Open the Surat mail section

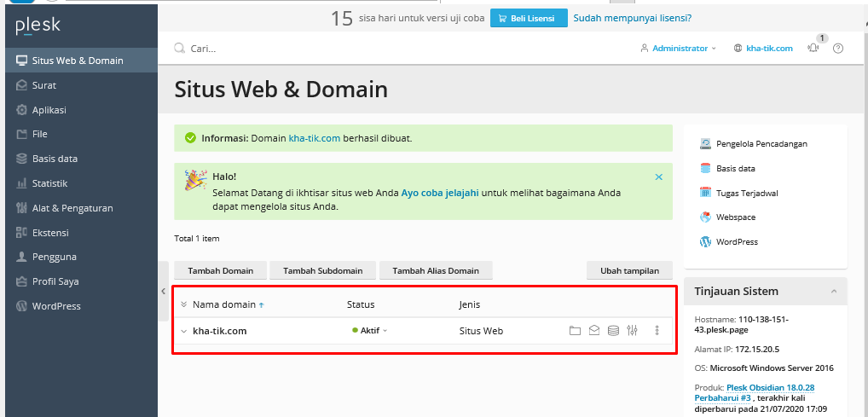click(x=81, y=85)
